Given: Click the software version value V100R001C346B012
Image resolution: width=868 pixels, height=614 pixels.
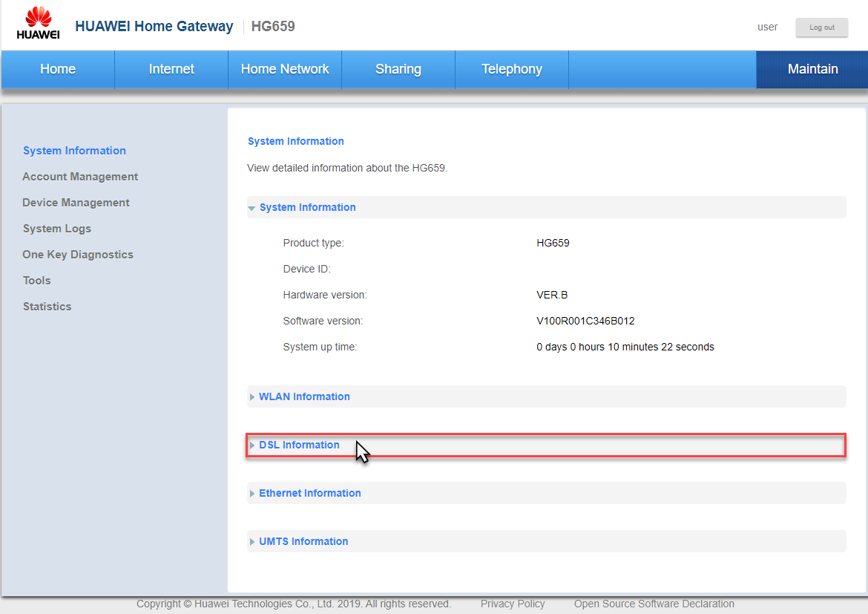Looking at the screenshot, I should pyautogui.click(x=585, y=321).
